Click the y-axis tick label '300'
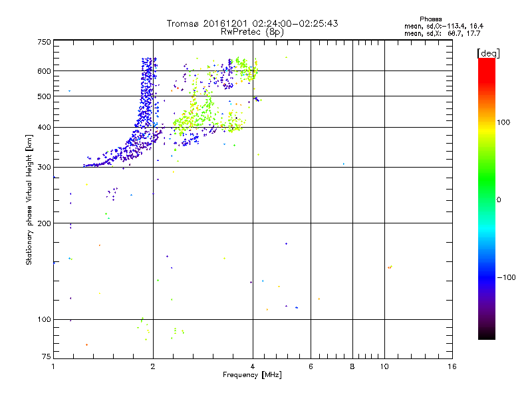 [x=44, y=168]
